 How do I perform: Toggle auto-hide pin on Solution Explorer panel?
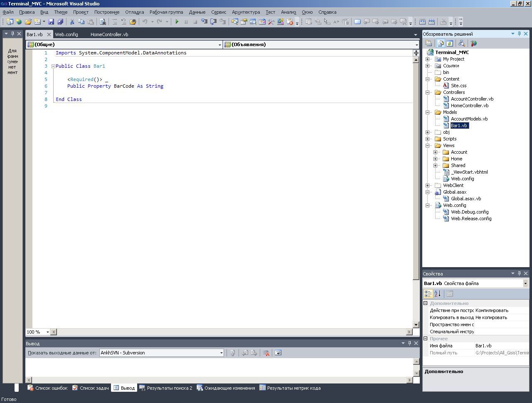[519, 34]
